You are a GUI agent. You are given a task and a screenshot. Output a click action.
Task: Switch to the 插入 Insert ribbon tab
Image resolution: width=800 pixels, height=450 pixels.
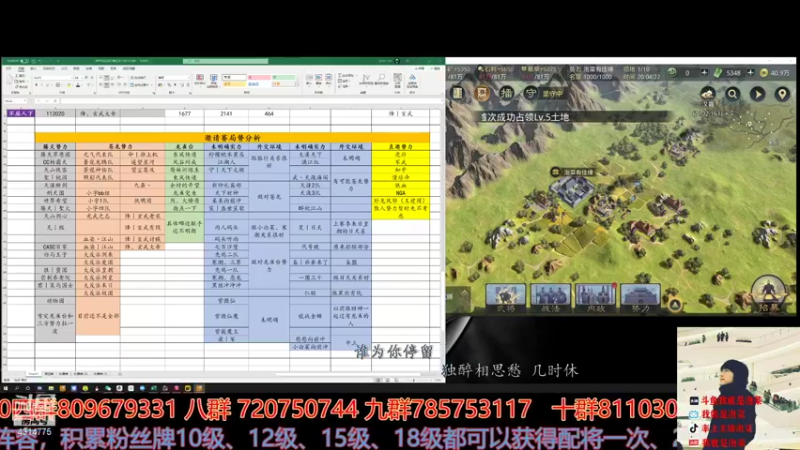[x=33, y=68]
